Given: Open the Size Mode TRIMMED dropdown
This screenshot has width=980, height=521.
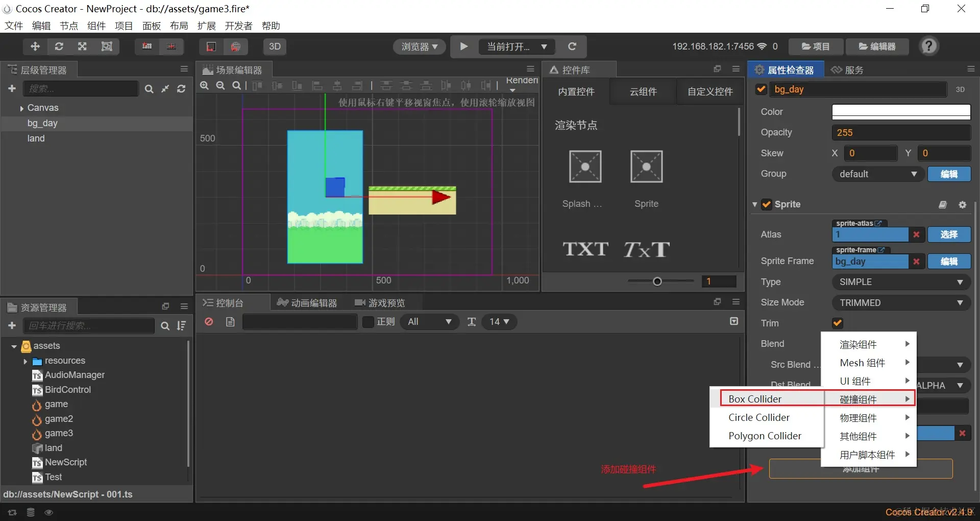Looking at the screenshot, I should 901,303.
